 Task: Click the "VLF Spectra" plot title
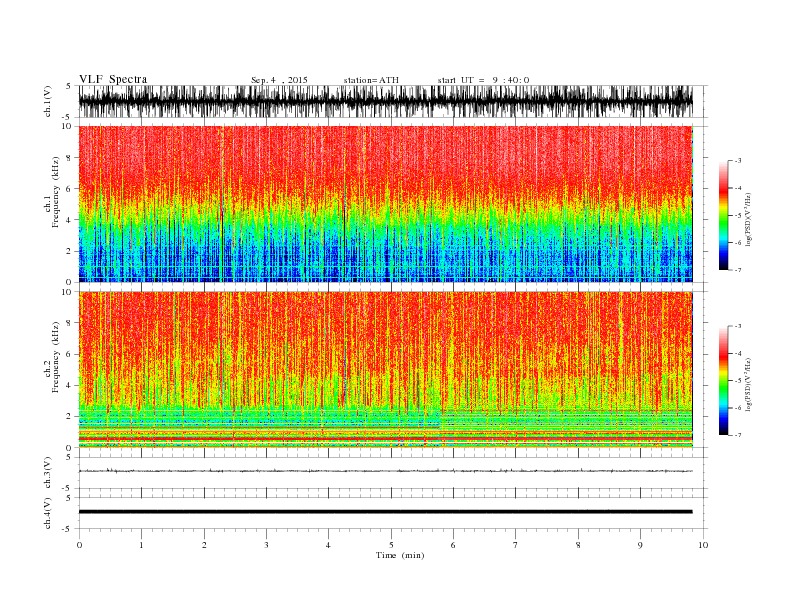(x=113, y=79)
